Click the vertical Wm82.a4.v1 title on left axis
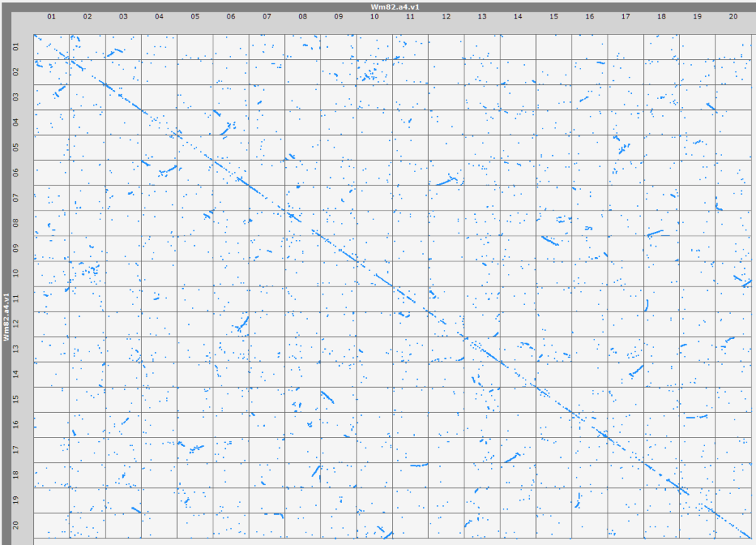This screenshot has height=545, width=756. (6, 317)
